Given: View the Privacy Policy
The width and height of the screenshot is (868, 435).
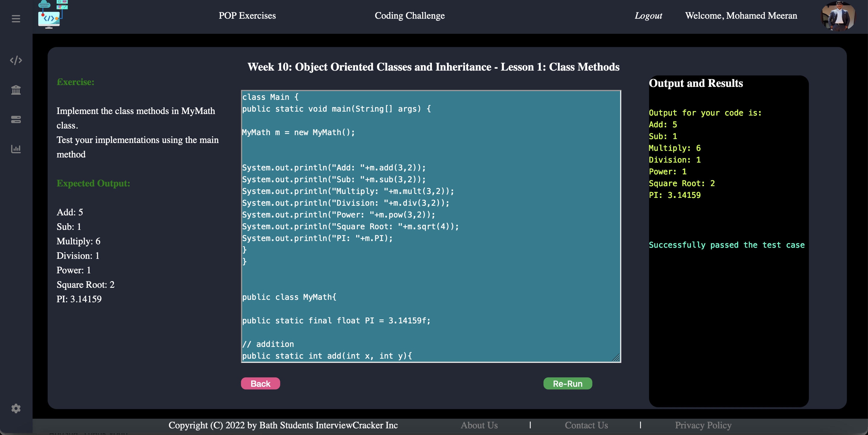Looking at the screenshot, I should pyautogui.click(x=702, y=425).
